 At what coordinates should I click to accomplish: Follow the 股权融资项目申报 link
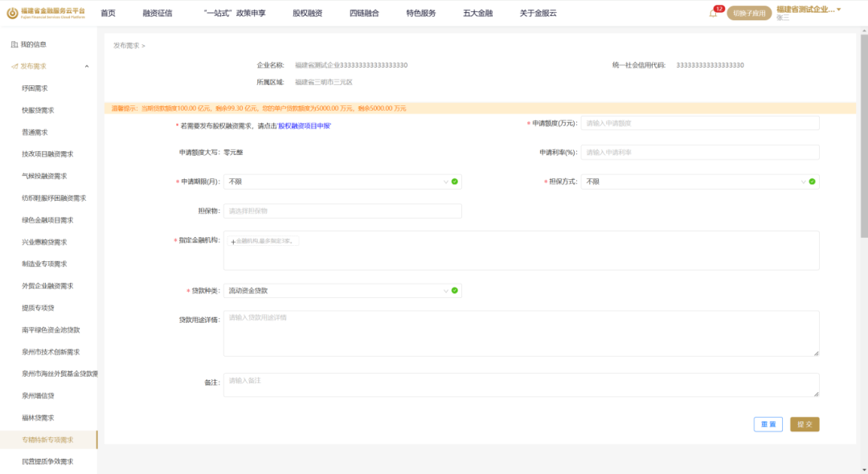[305, 126]
